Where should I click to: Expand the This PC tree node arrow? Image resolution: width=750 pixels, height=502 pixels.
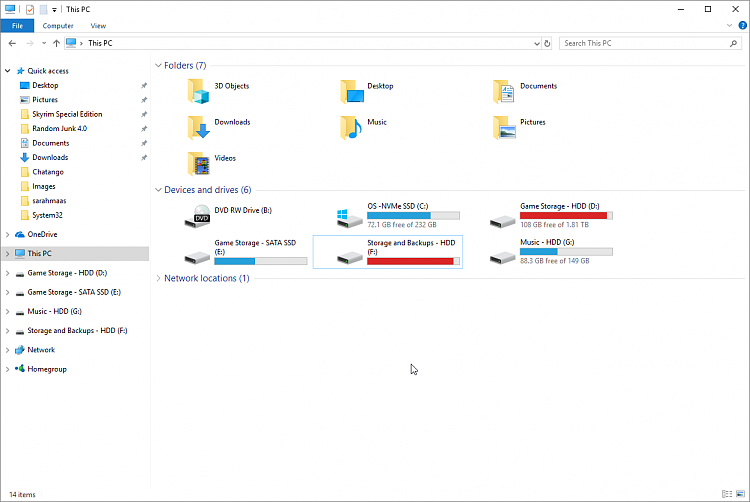pyautogui.click(x=8, y=253)
